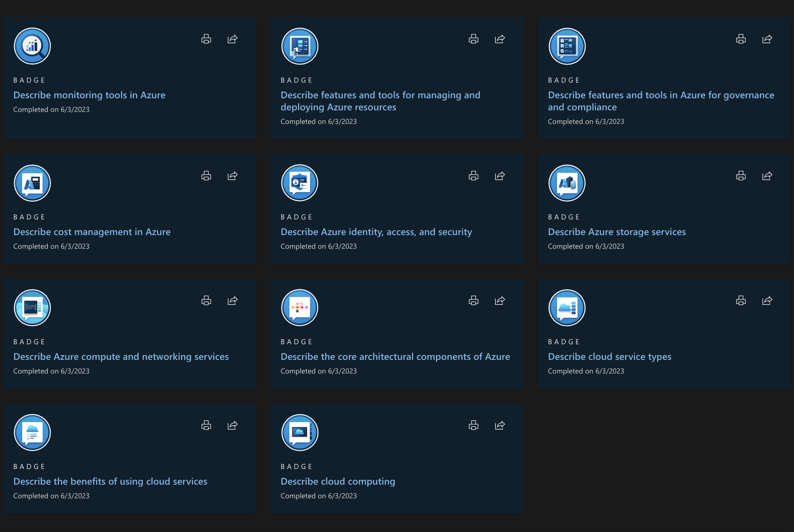Print the governance and compliance badge
The image size is (794, 532).
coord(741,39)
